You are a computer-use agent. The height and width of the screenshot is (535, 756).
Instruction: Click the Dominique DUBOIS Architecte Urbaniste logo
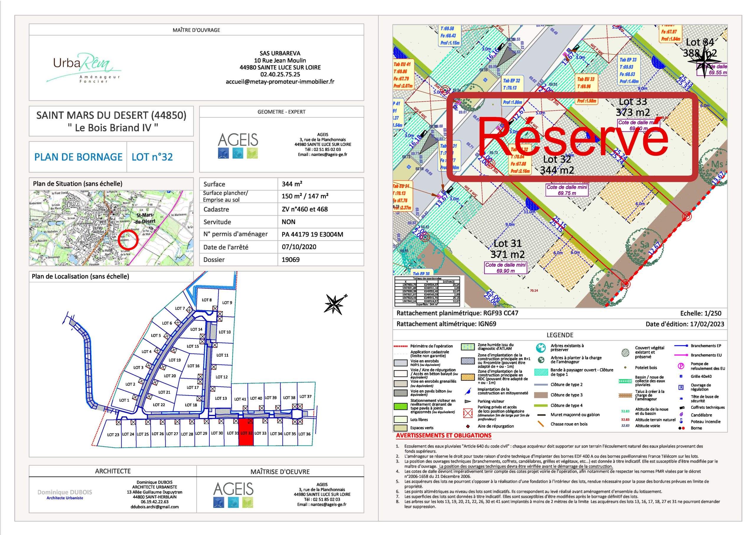click(65, 495)
